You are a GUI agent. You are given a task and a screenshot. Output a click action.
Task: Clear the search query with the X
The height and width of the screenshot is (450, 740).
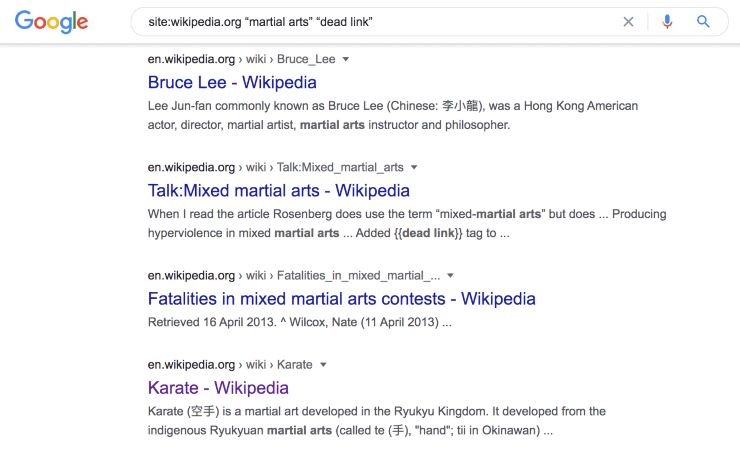(628, 22)
